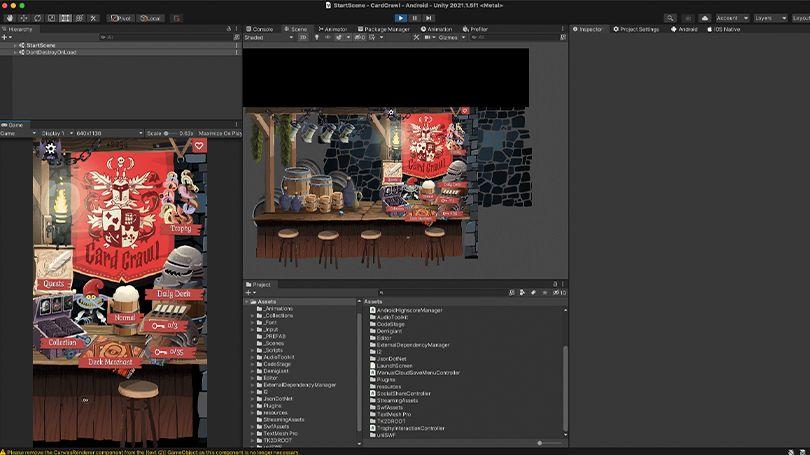Toggle scene lighting bulb icon
Screen dimensions: 810x455
pos(317,37)
